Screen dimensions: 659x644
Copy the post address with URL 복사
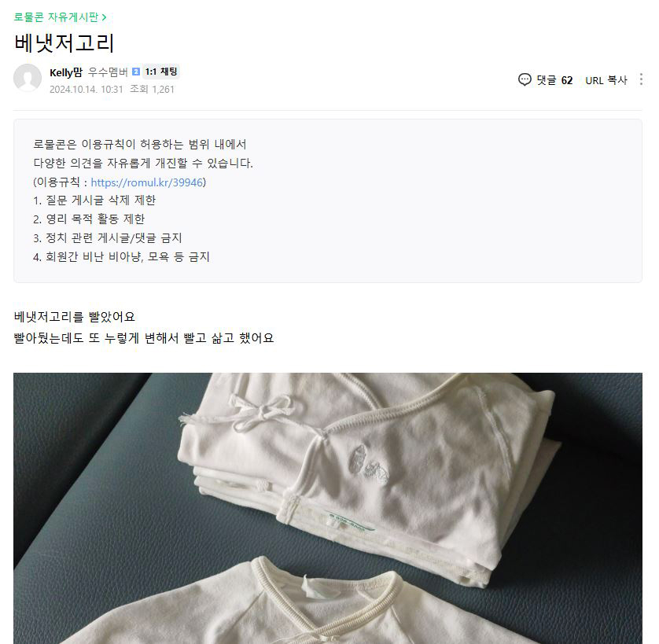606,80
